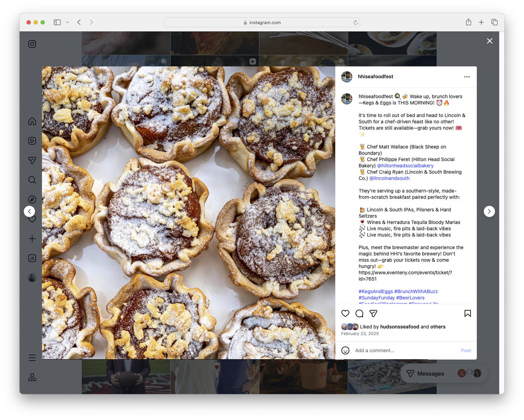Click the #KegsAndEggs hashtag link
Image resolution: width=524 pixels, height=420 pixels.
(x=375, y=291)
